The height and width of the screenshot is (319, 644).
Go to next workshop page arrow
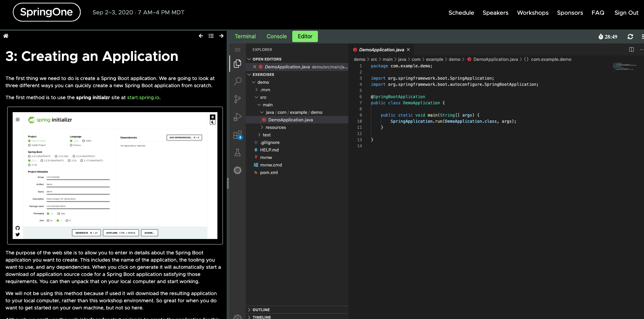222,36
